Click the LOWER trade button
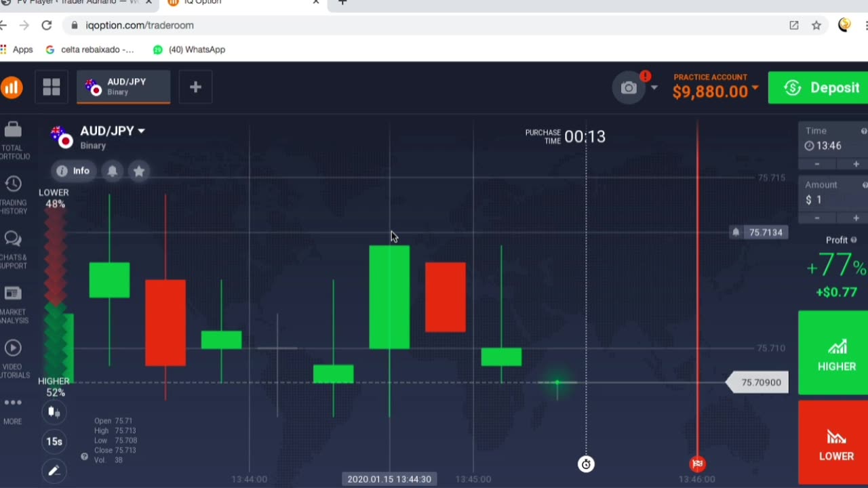 (833, 443)
